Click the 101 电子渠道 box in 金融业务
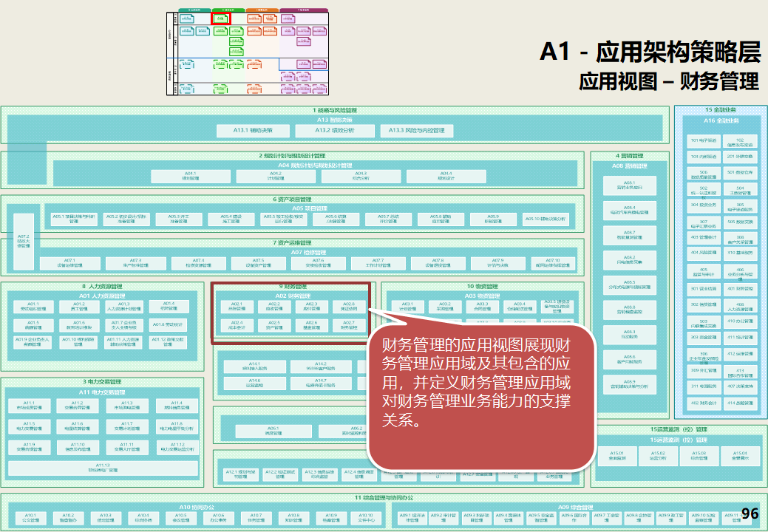768x532 pixels. 704,140
